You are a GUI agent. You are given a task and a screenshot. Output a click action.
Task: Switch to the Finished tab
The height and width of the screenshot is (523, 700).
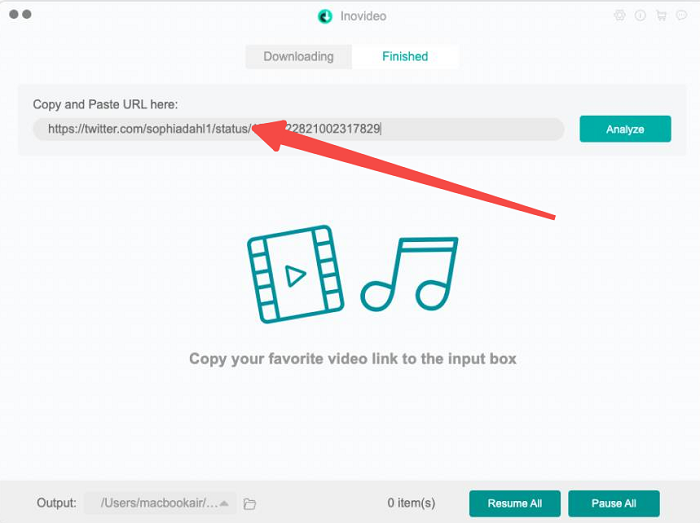(405, 57)
